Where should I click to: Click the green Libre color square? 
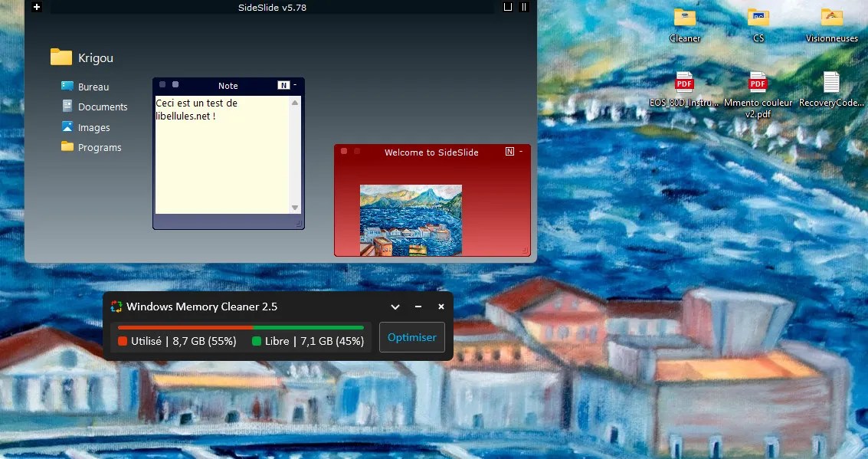point(257,341)
